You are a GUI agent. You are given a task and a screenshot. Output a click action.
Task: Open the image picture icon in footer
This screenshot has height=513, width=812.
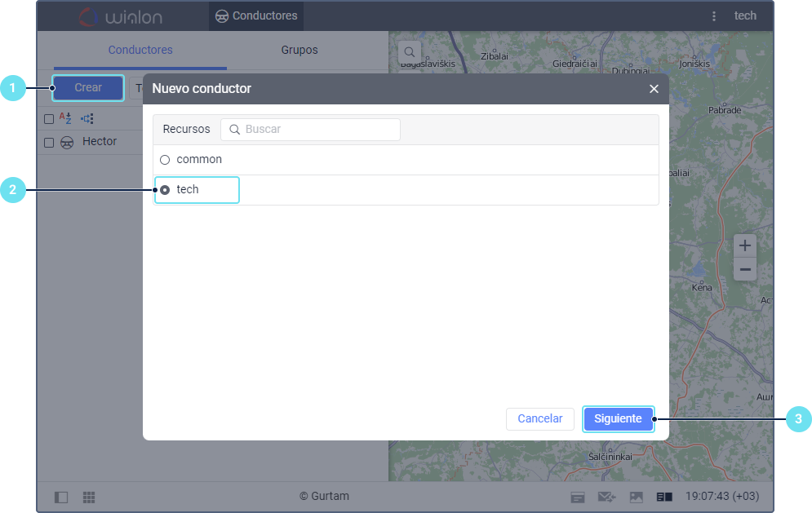(x=636, y=498)
